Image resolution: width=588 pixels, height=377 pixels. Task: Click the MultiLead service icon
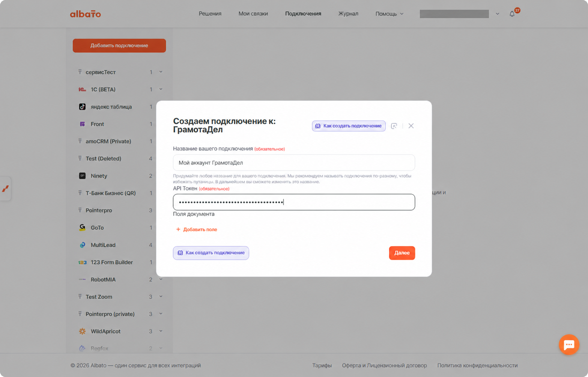pyautogui.click(x=82, y=245)
